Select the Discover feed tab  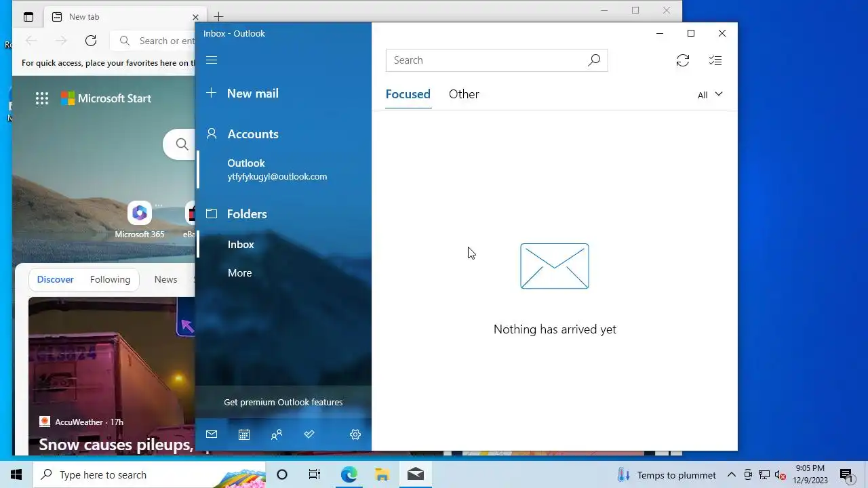[56, 279]
